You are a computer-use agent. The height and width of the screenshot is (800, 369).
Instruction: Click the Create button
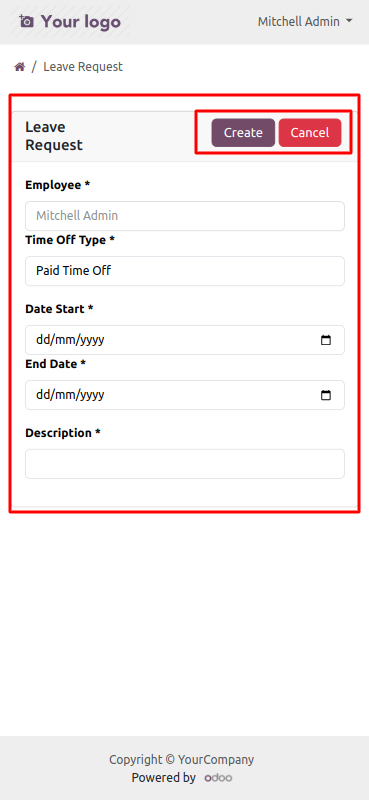pos(243,133)
